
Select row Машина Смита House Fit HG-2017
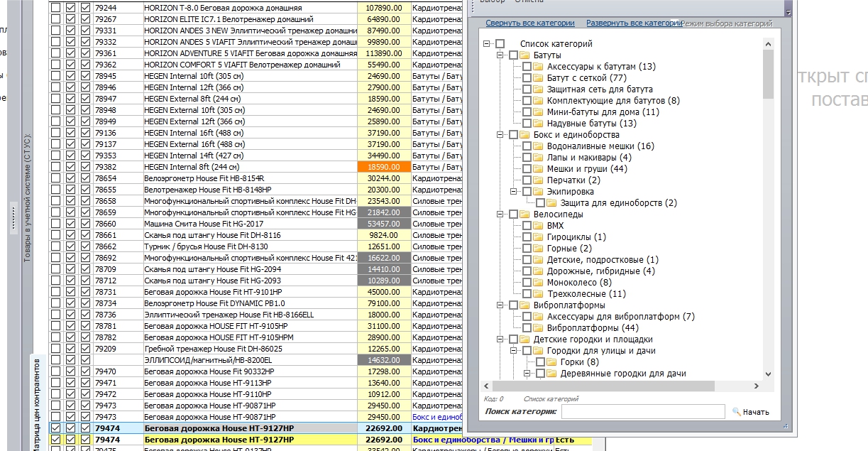click(x=256, y=224)
